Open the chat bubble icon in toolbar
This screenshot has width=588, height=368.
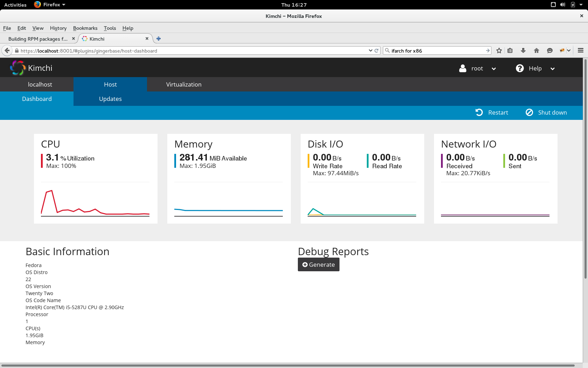coord(550,50)
